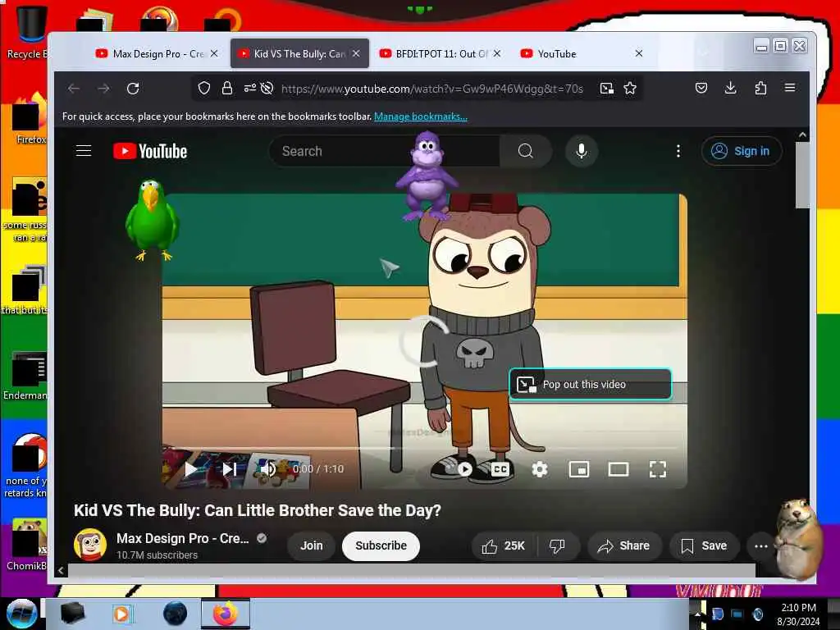Close the rightmost YouTube tab
Image resolution: width=840 pixels, height=630 pixels.
click(x=638, y=53)
